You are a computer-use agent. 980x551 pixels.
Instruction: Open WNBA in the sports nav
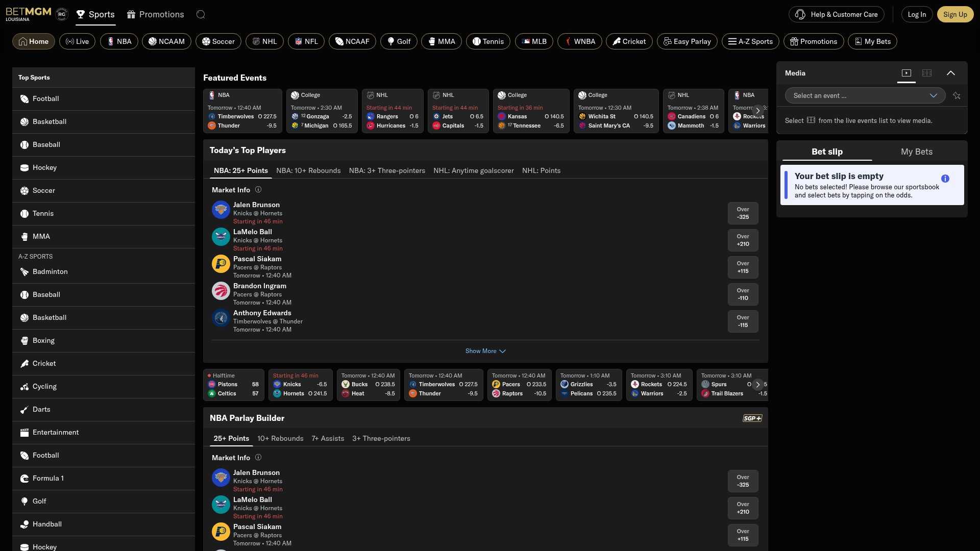pos(580,41)
